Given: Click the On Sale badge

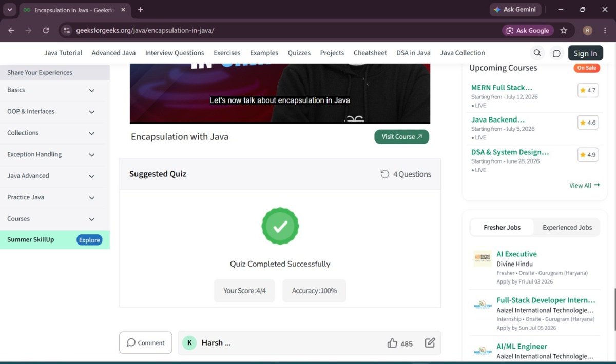Looking at the screenshot, I should click(x=587, y=68).
